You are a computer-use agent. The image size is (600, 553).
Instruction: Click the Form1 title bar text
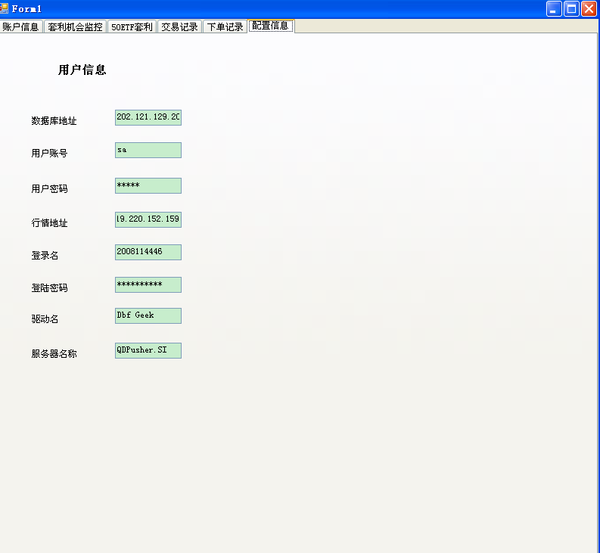[27, 8]
